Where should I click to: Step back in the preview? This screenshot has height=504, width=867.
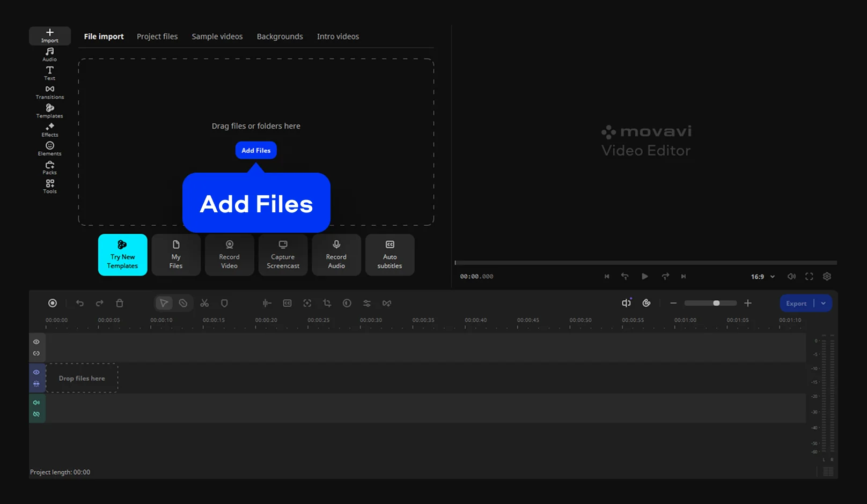tap(625, 277)
